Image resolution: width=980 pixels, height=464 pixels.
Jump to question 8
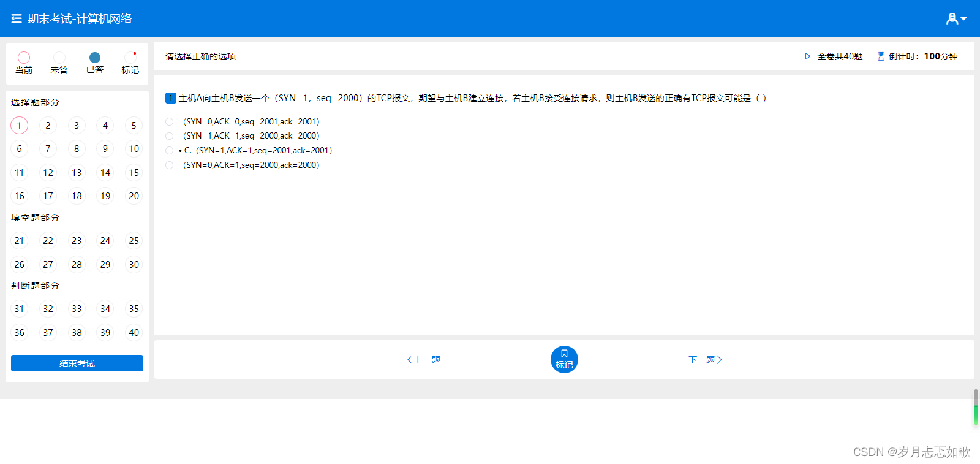(77, 149)
